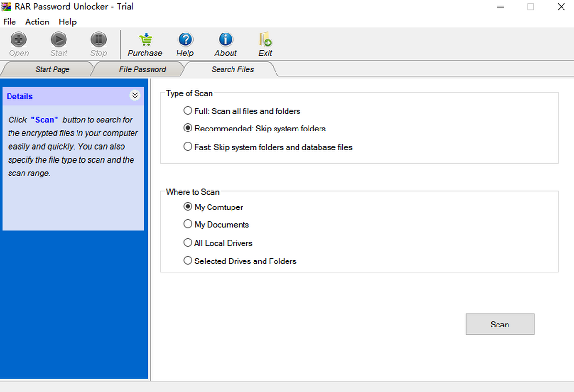Click the Scan button
This screenshot has width=574, height=392.
[500, 324]
